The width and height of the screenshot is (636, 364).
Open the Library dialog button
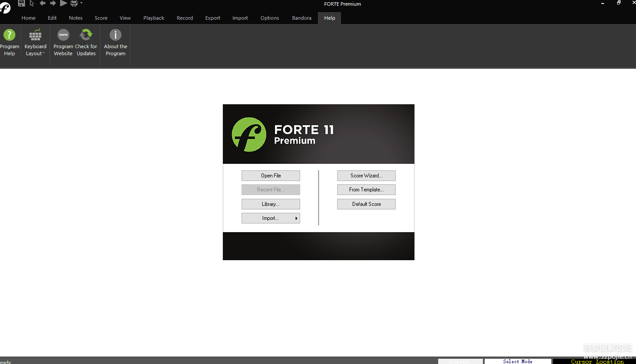coord(271,204)
